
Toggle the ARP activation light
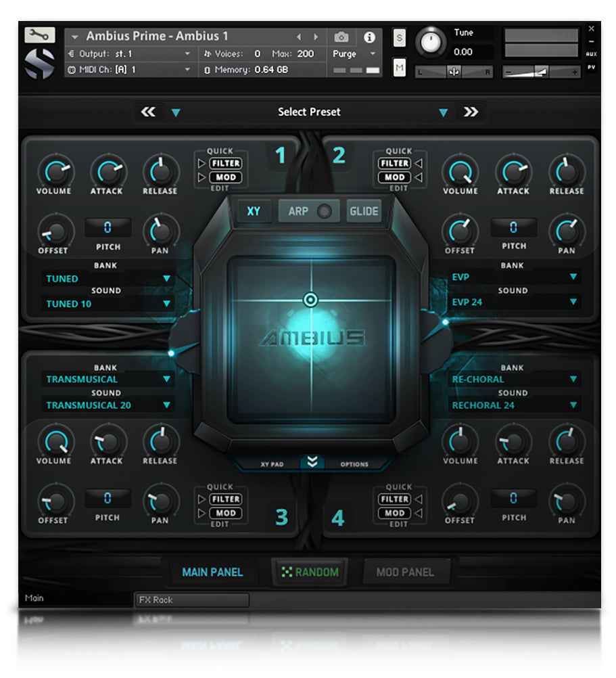click(323, 211)
